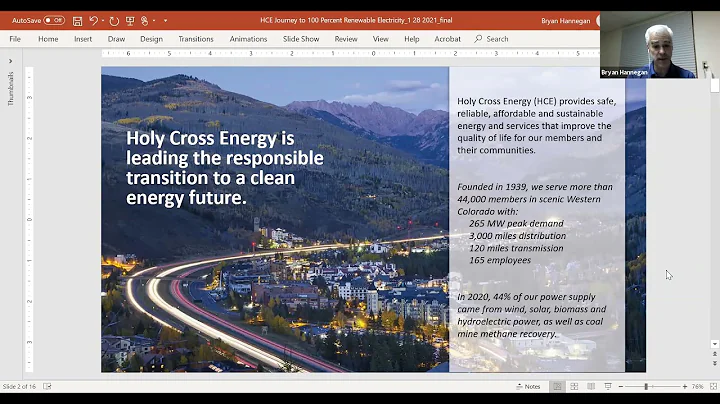The height and width of the screenshot is (404, 720).
Task: Switch to the Insert tab
Action: click(x=83, y=39)
